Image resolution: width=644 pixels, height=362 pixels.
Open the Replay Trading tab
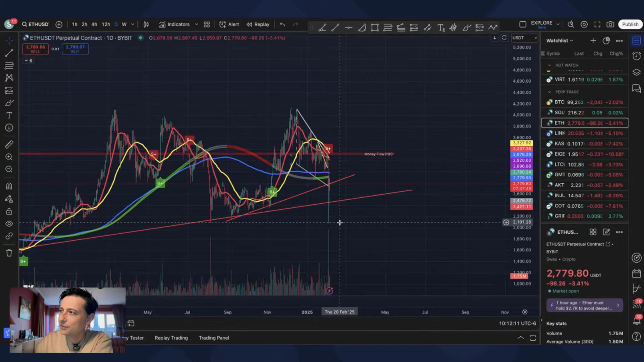pyautogui.click(x=171, y=338)
